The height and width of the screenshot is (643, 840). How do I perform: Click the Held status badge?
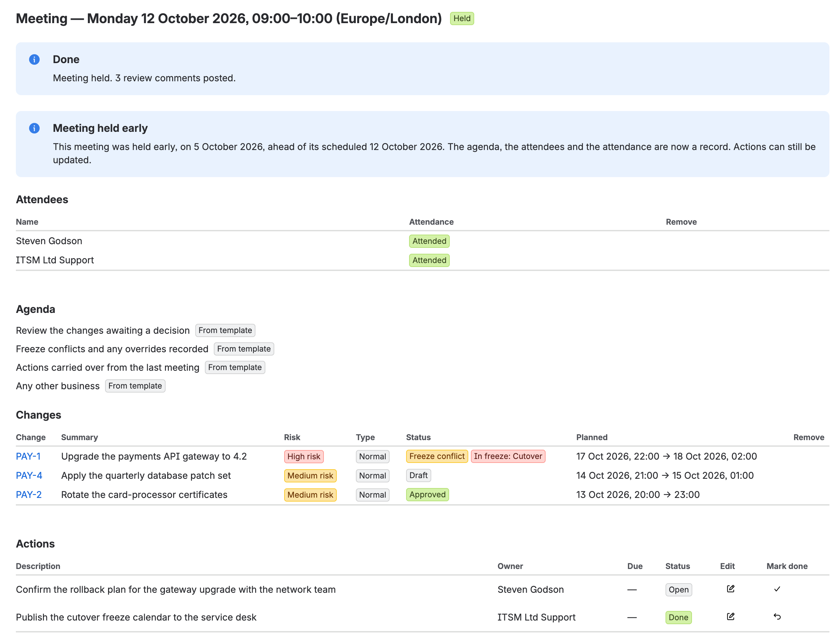[x=462, y=19]
